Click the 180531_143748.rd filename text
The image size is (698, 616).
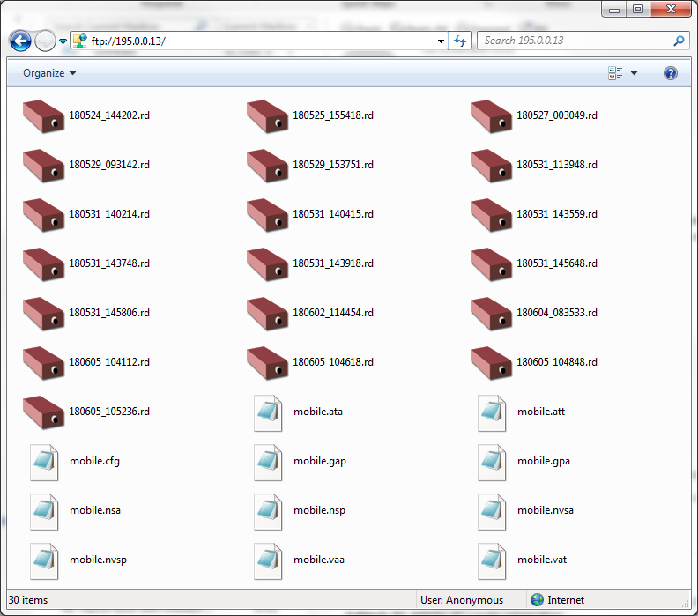tap(109, 263)
